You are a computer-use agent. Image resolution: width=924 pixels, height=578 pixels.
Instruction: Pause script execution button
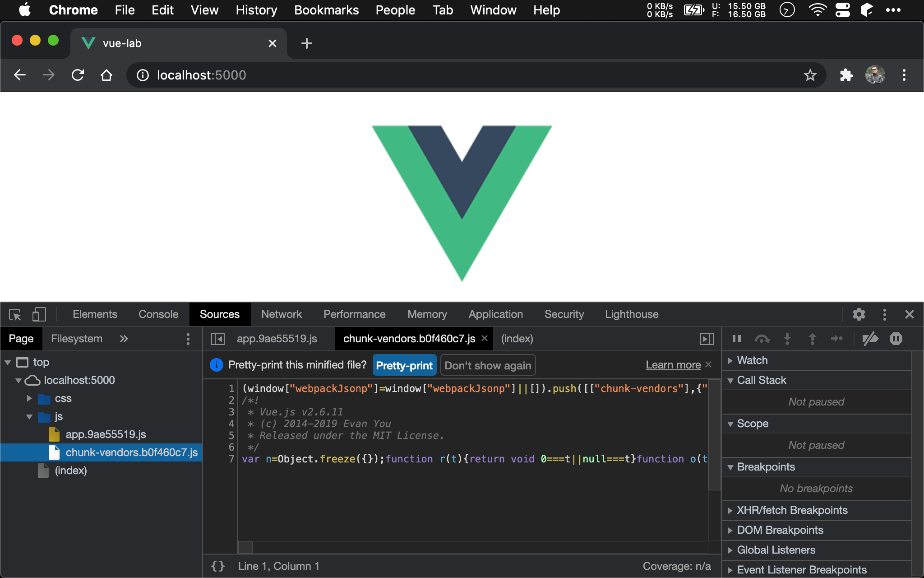(x=737, y=339)
